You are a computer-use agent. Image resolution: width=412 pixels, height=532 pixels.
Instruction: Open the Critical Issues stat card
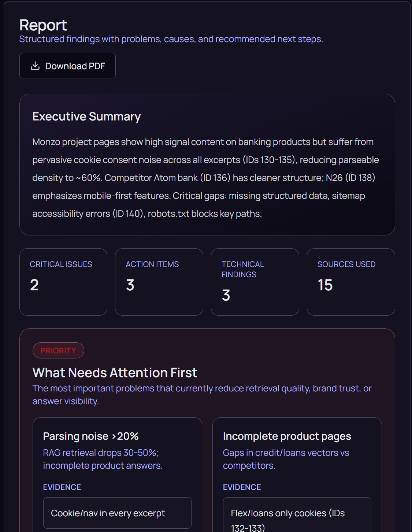pos(63,282)
